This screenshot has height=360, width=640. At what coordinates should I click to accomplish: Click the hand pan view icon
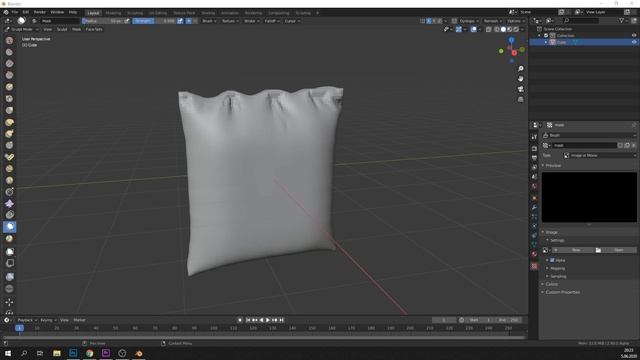[x=520, y=79]
